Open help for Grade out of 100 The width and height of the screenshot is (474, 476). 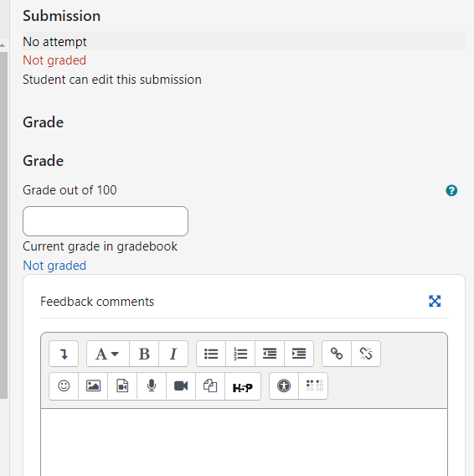[451, 190]
